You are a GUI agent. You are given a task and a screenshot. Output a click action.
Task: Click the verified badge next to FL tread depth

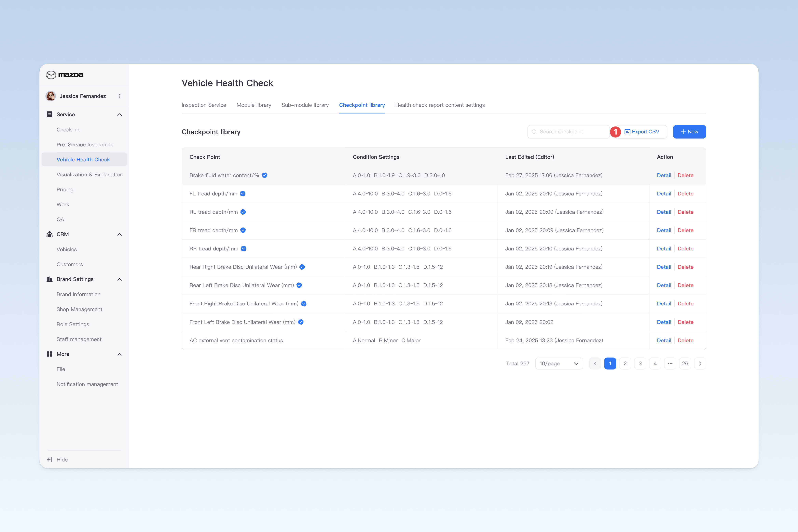243,193
